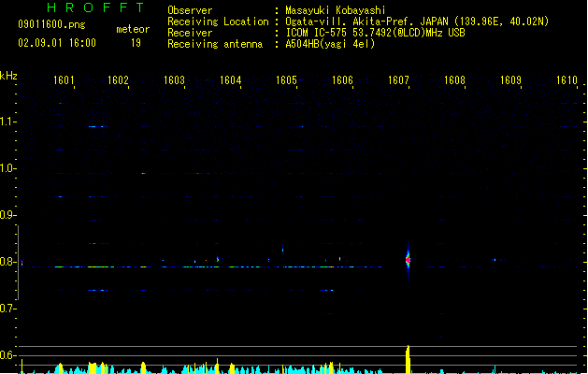Click the 1607 time axis marker

(398, 80)
